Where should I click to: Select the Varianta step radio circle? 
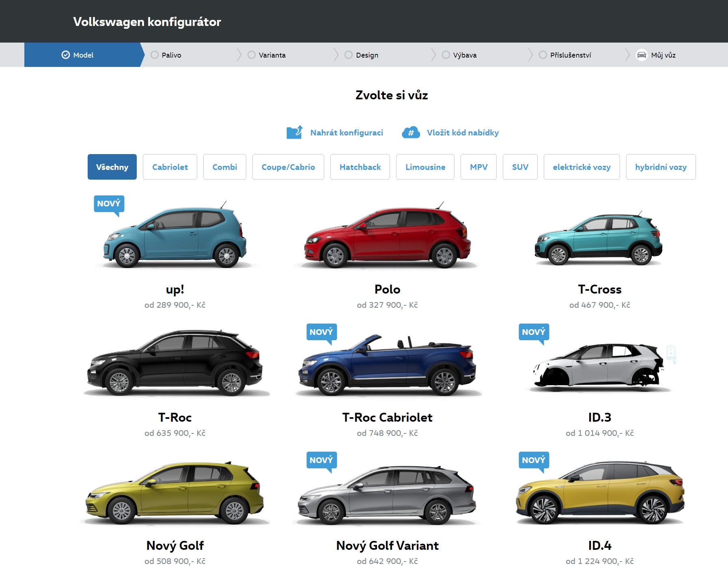tap(252, 55)
